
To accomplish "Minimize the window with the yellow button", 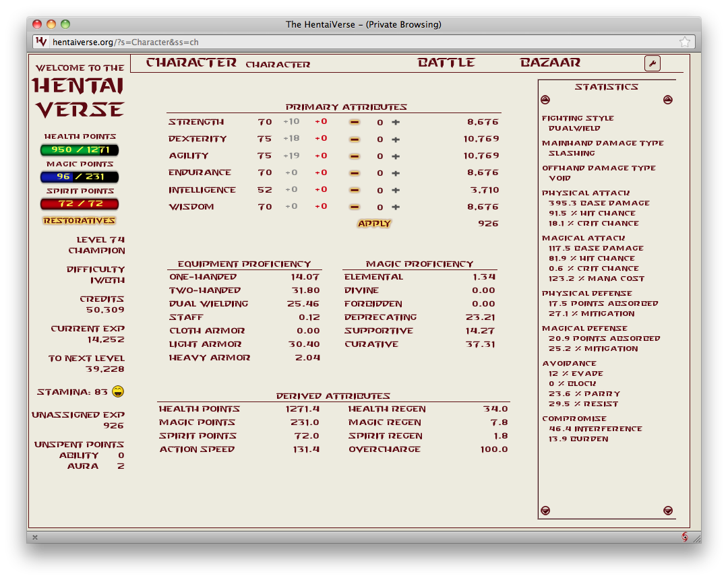I will point(51,24).
